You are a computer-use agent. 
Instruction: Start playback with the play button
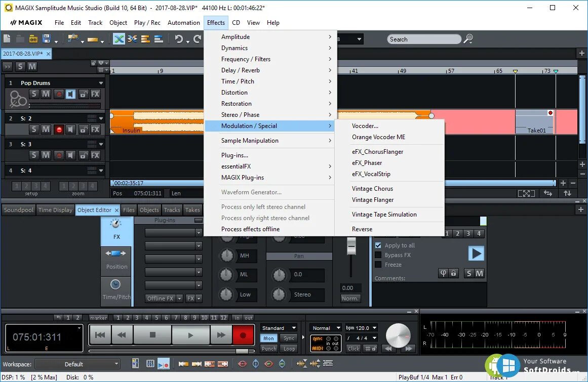(190, 335)
